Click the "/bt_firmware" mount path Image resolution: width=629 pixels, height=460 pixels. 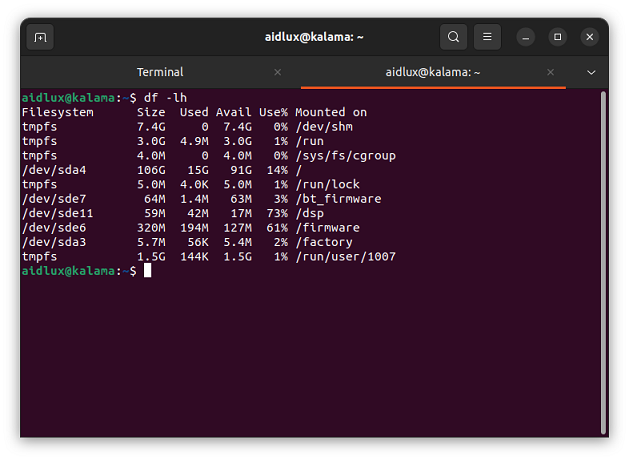click(x=338, y=199)
